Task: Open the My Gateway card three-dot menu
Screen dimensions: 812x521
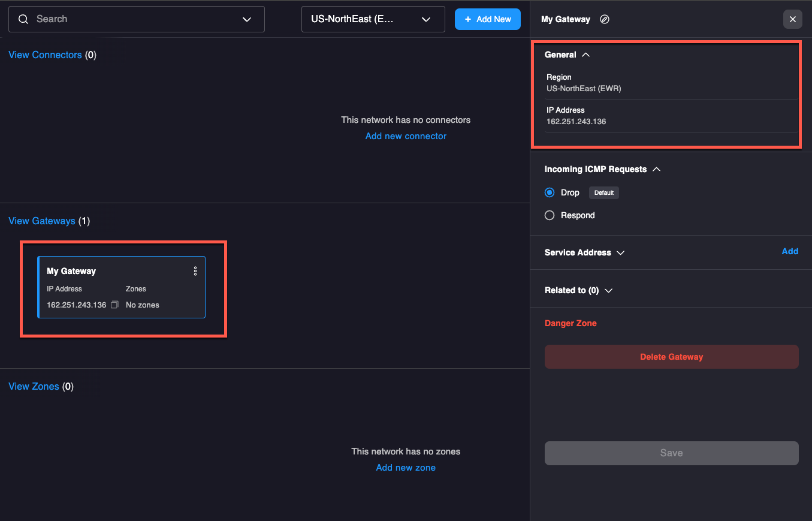Action: coord(195,271)
